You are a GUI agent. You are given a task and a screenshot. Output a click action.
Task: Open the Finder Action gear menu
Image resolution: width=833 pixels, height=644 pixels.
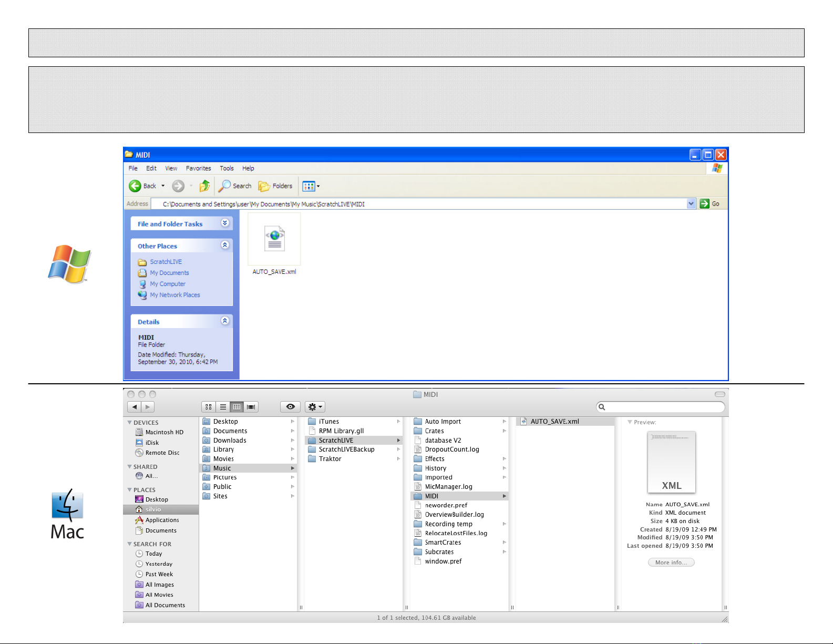pyautogui.click(x=315, y=407)
